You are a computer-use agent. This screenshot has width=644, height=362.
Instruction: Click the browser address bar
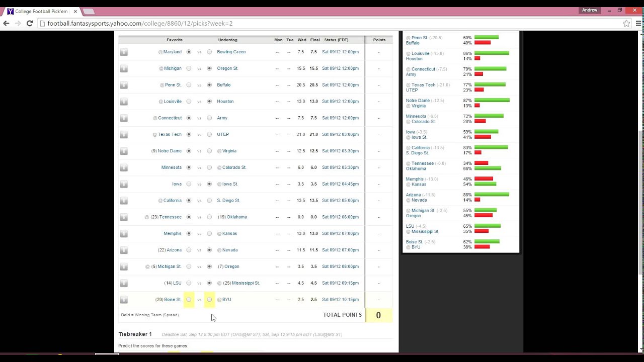click(x=332, y=23)
